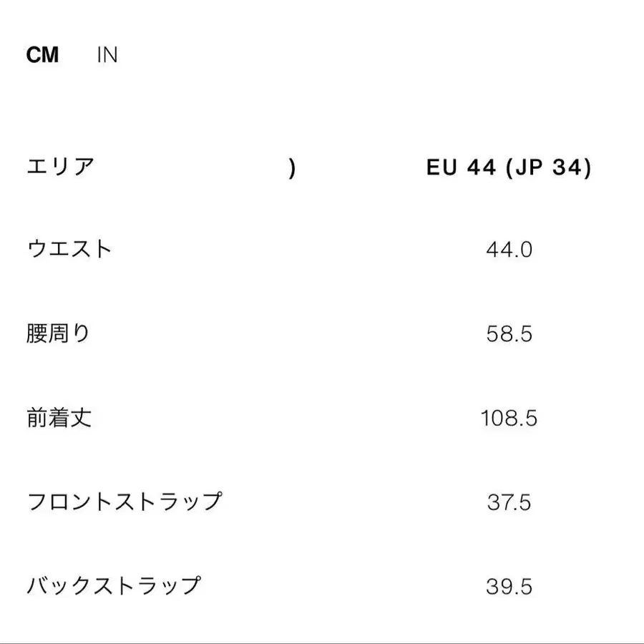Select the 前着丈 row label

[x=59, y=418]
